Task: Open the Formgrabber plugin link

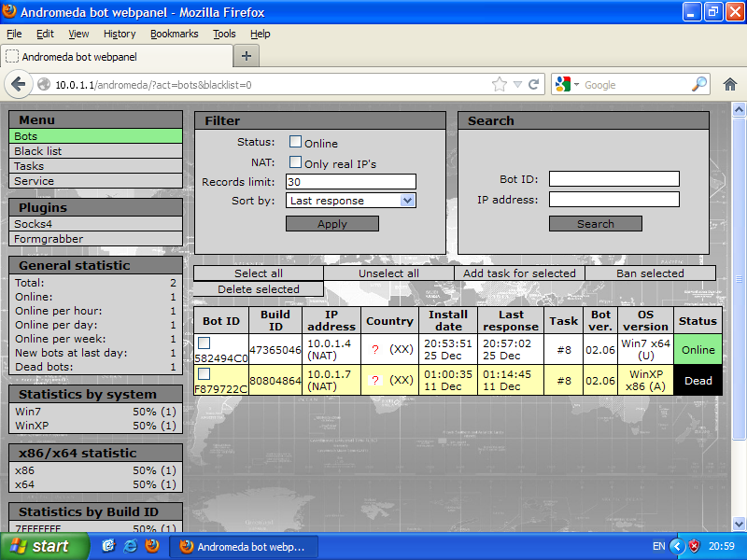Action: [96, 239]
